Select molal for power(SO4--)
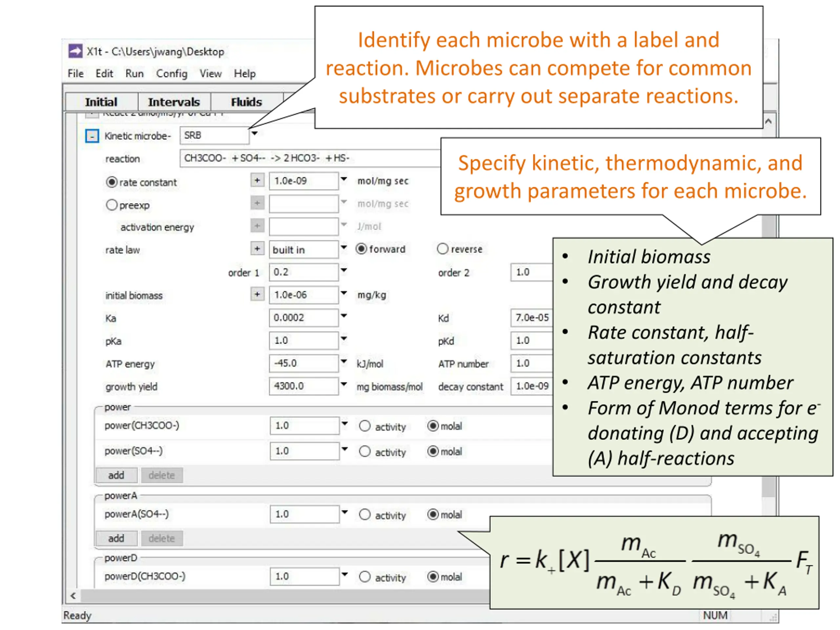This screenshot has width=840, height=630. coord(433,451)
